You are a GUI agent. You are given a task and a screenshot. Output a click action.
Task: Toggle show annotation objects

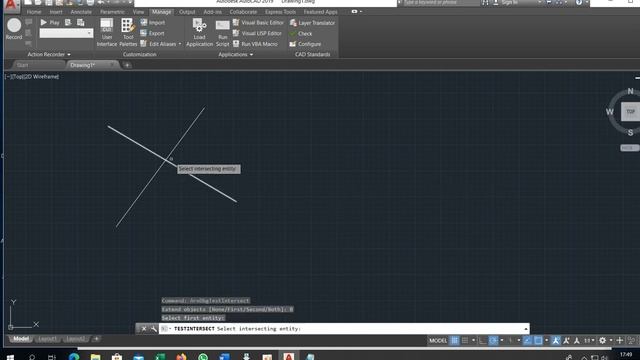pos(556,340)
